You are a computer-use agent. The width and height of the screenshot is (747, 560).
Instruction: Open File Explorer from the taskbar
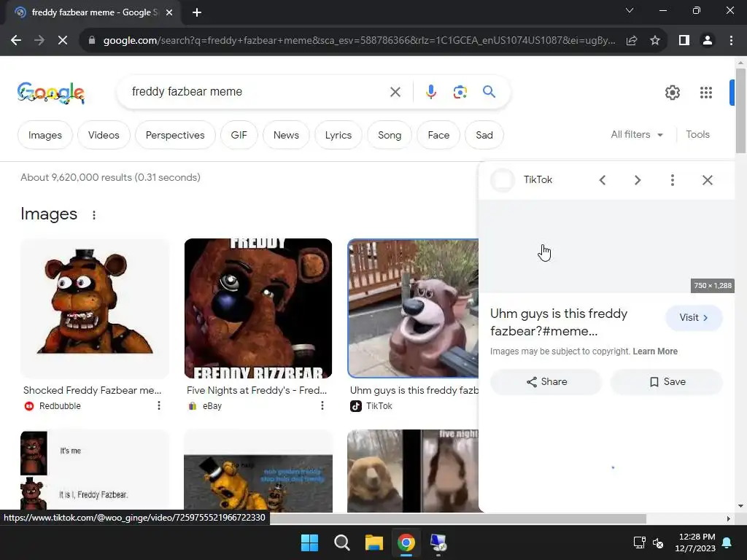click(x=374, y=542)
